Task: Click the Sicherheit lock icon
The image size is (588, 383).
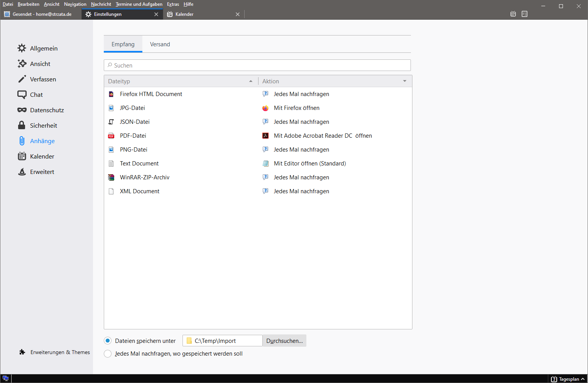Action: click(22, 125)
